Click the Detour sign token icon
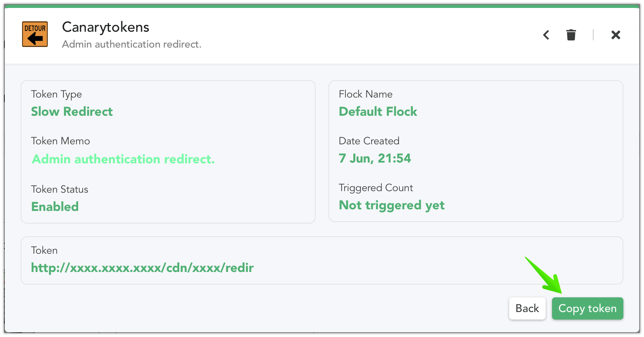The image size is (644, 337). coord(35,34)
